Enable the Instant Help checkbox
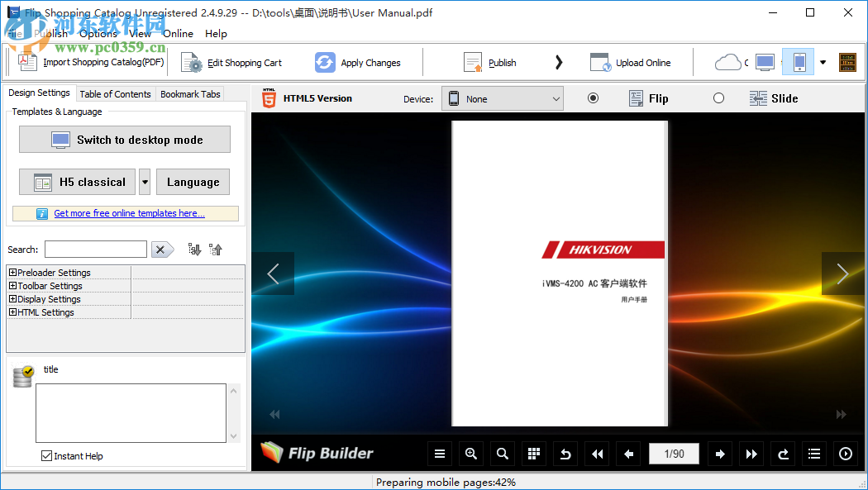The width and height of the screenshot is (868, 490). click(x=46, y=456)
